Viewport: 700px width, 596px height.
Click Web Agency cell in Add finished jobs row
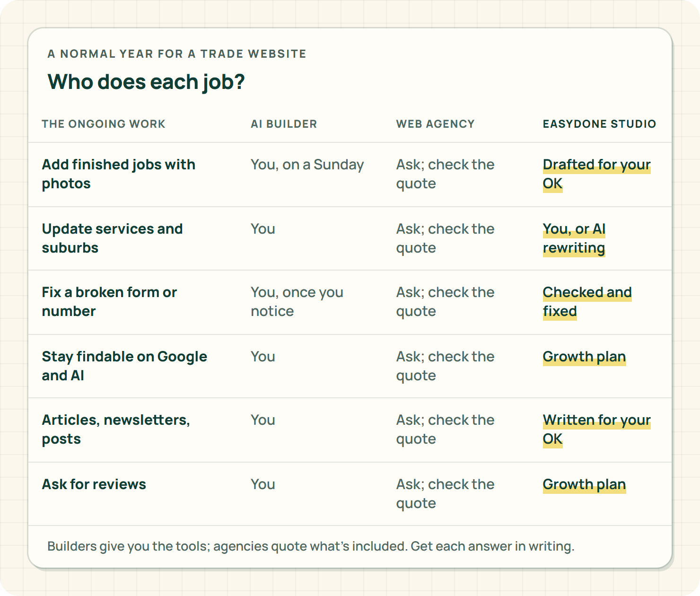[446, 174]
